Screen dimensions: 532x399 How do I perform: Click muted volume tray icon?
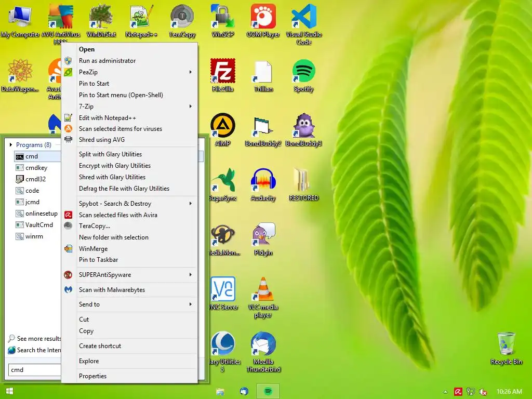(x=483, y=392)
